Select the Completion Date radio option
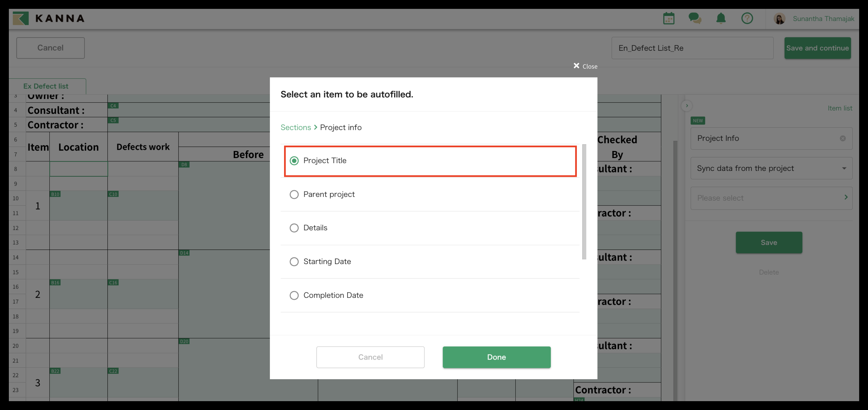The height and width of the screenshot is (410, 868). coord(294,296)
